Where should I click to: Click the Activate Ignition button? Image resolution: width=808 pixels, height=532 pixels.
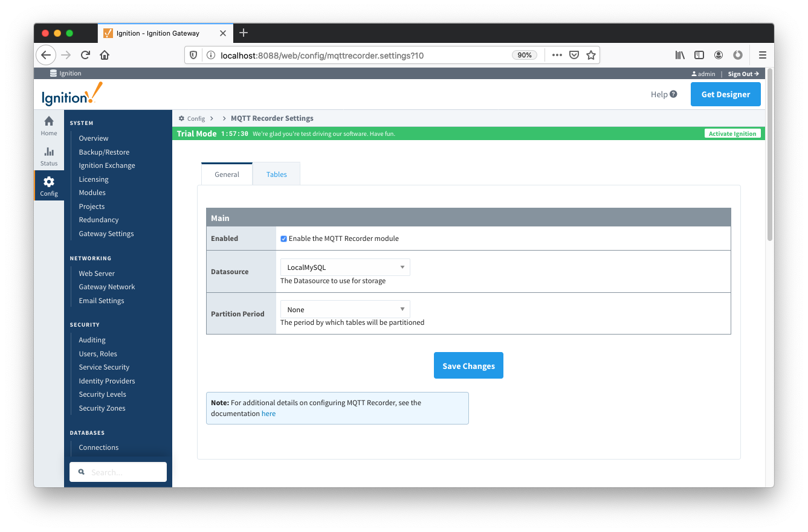[x=732, y=133]
